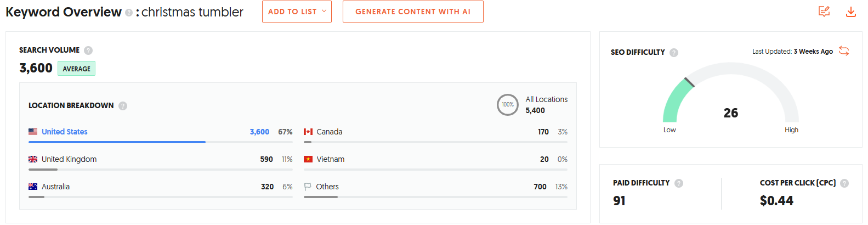Click the Australia flag icon
The image size is (868, 225).
coord(33,187)
